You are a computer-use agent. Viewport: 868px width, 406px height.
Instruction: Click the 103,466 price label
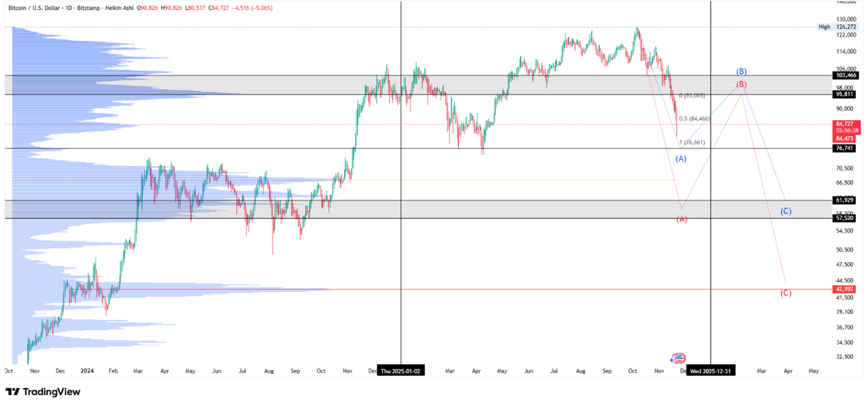(845, 75)
